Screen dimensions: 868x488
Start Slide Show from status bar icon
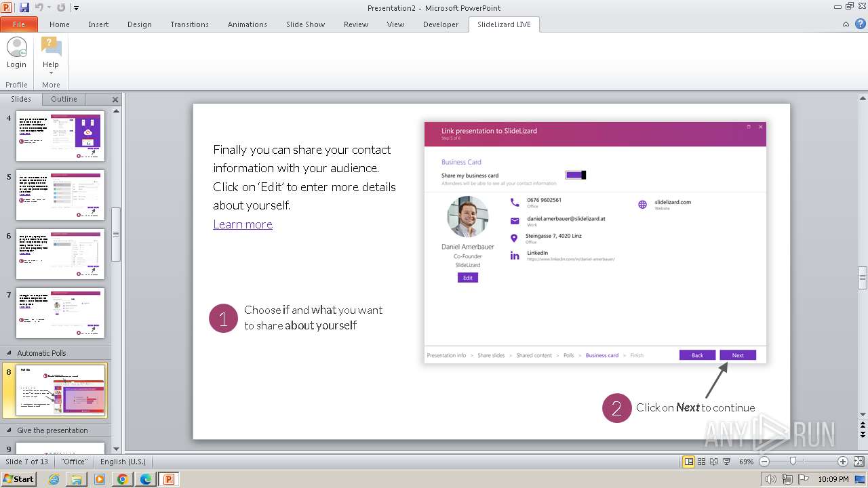pyautogui.click(x=726, y=462)
